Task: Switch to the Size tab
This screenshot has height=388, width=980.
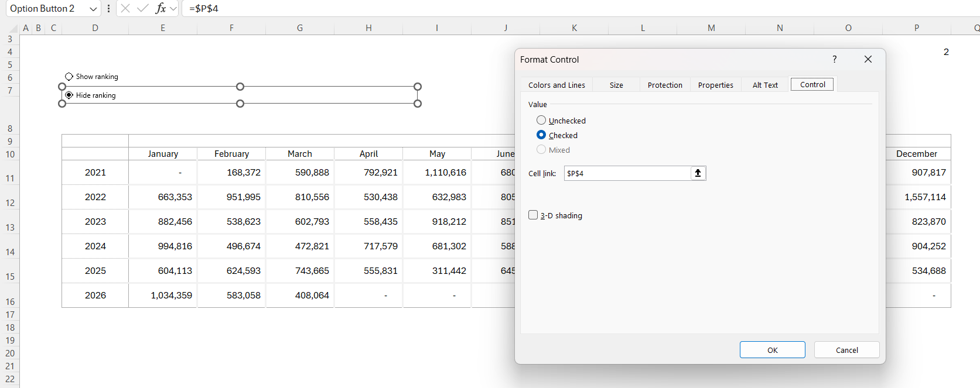Action: [x=616, y=85]
